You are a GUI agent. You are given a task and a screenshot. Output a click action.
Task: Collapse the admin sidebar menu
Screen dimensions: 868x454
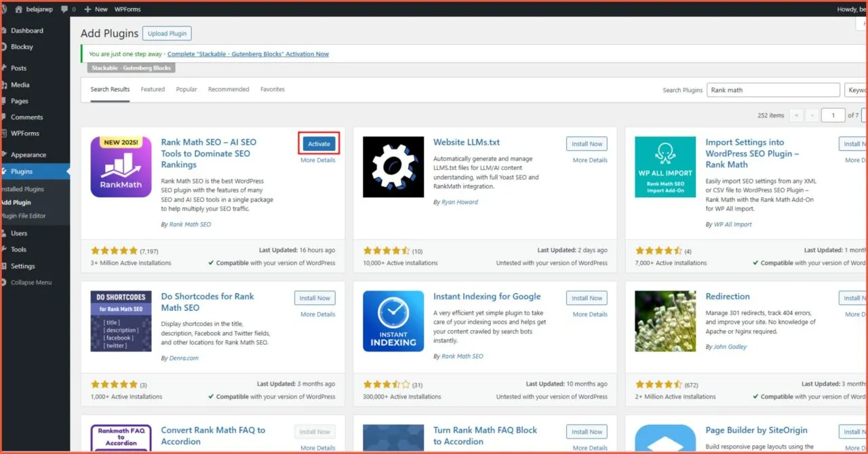pos(31,283)
